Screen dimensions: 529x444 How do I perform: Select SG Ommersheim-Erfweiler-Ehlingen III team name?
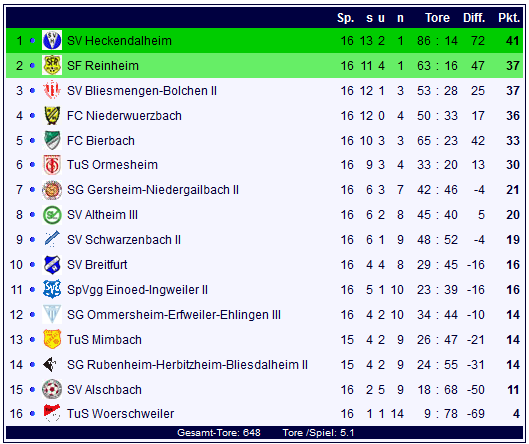click(x=174, y=315)
